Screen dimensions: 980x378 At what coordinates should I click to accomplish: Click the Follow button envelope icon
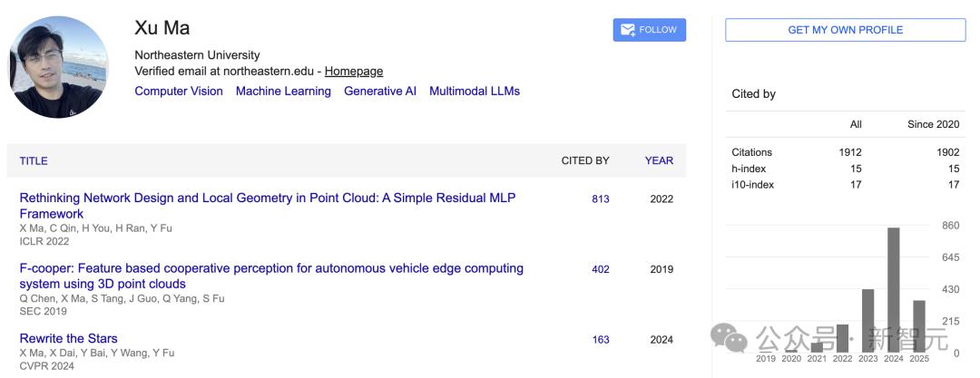(628, 30)
